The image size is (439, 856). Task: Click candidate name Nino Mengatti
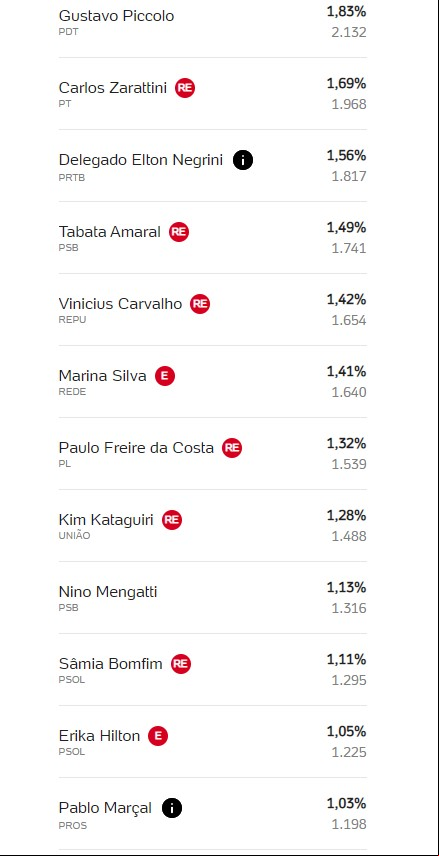pos(108,592)
